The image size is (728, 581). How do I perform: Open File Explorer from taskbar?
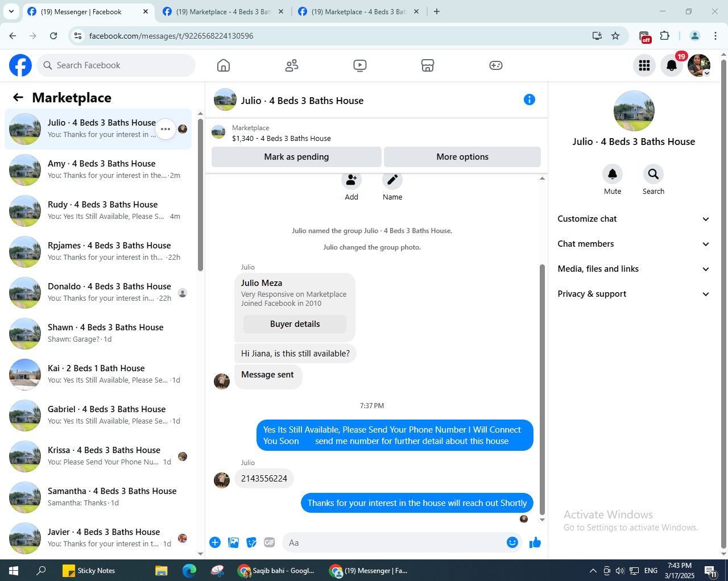(162, 570)
